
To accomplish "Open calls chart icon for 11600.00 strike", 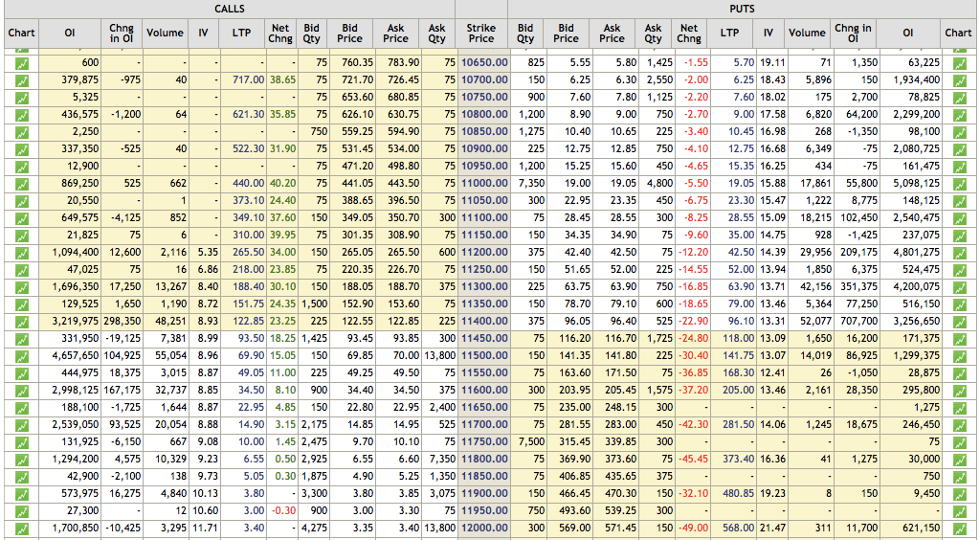I will (x=22, y=390).
